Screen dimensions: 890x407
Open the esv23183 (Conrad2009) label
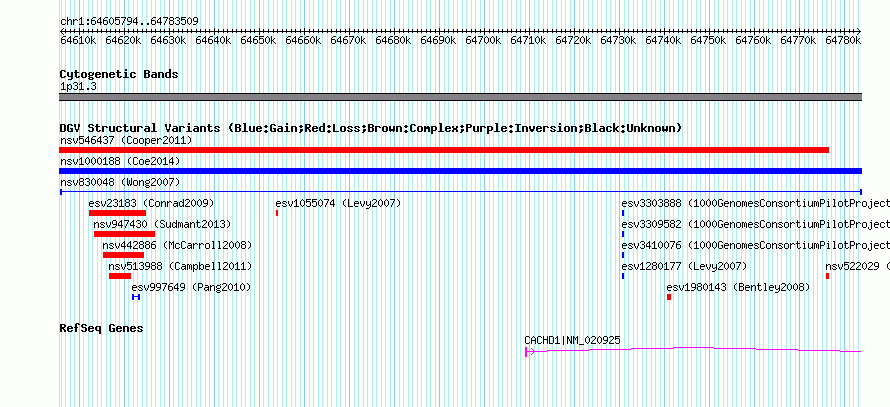(152, 203)
